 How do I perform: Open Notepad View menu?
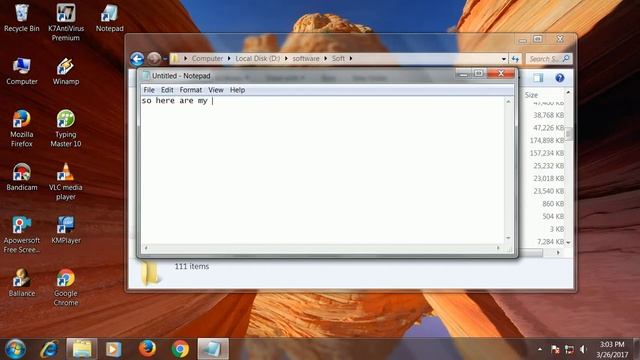pyautogui.click(x=216, y=90)
